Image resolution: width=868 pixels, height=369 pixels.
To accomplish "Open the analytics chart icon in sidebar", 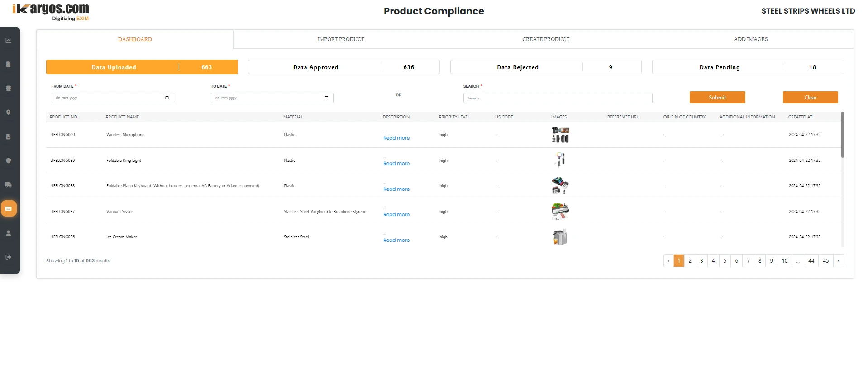I will 8,41.
